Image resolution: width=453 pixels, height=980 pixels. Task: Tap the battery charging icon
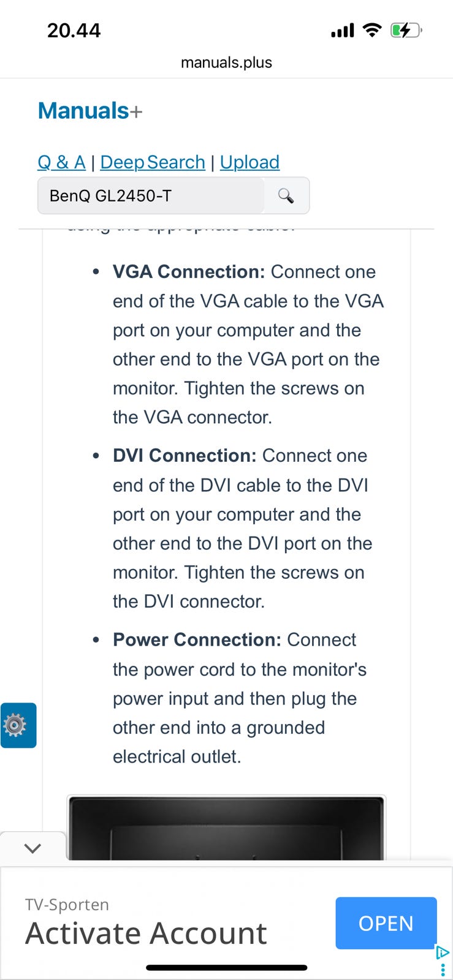click(406, 30)
